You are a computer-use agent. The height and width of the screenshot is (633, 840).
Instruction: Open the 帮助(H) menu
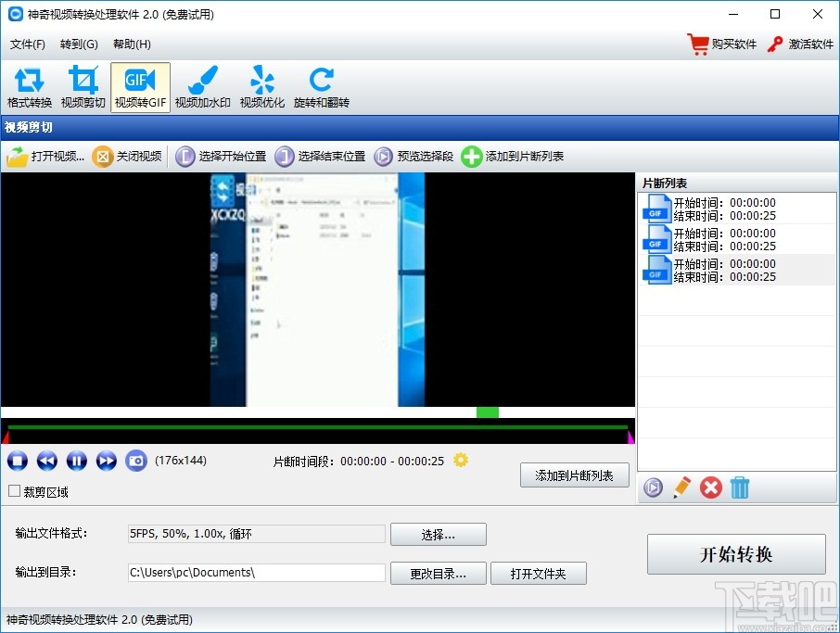tap(132, 44)
